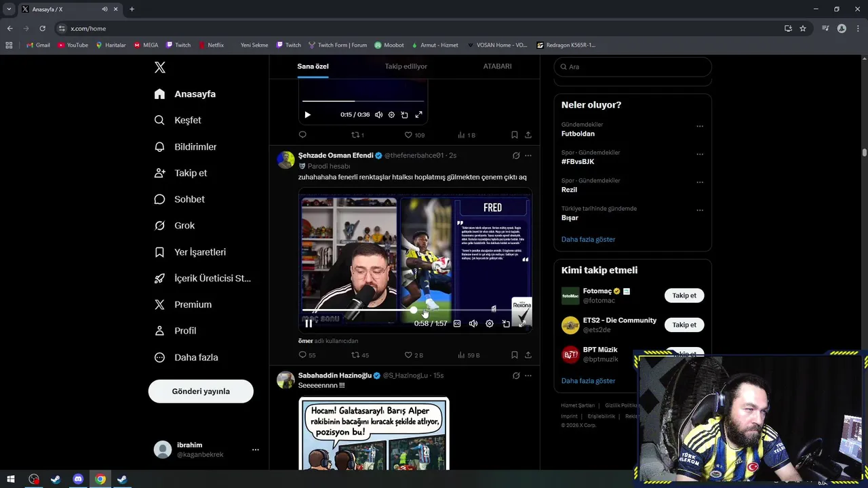This screenshot has width=868, height=488.
Task: Seek on the 0:36 video progress bar
Action: pos(363,101)
